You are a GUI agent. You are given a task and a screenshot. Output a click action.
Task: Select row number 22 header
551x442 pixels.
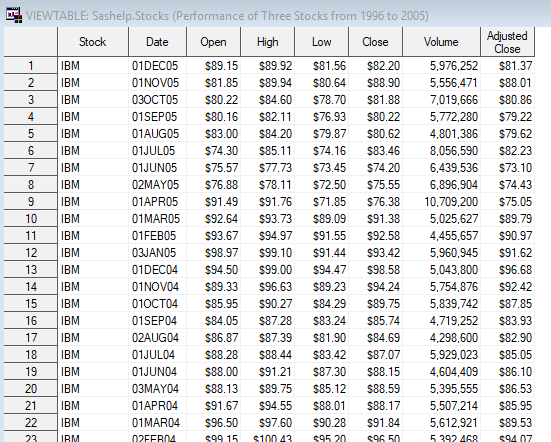click(31, 423)
